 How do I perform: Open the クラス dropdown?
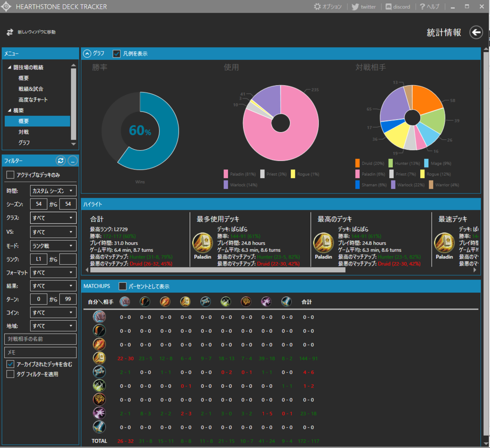(x=53, y=218)
